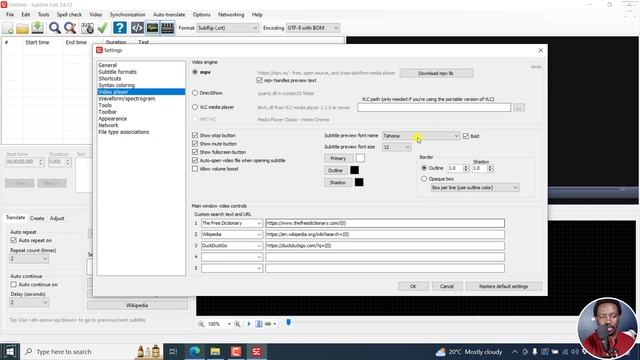This screenshot has width=640, height=360.
Task: Open the Synchronization menu
Action: click(127, 14)
